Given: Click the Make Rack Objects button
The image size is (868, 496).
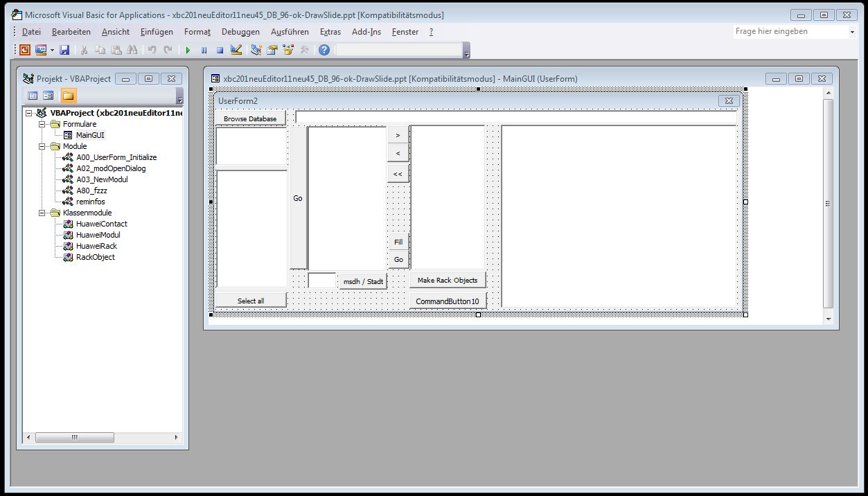Looking at the screenshot, I should [448, 280].
